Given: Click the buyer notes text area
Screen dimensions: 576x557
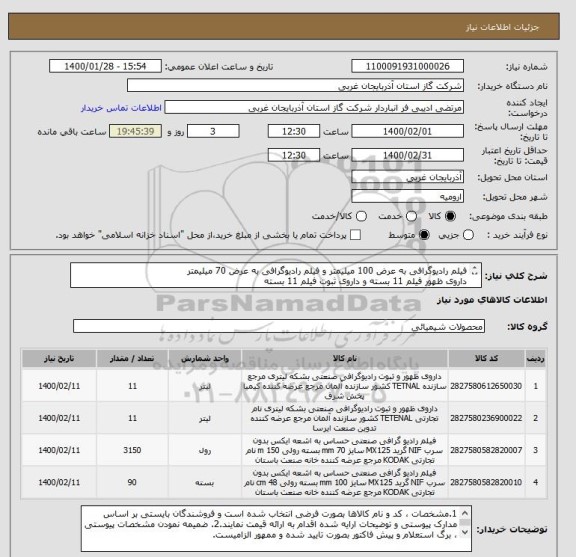Looking at the screenshot, I should 276,528.
